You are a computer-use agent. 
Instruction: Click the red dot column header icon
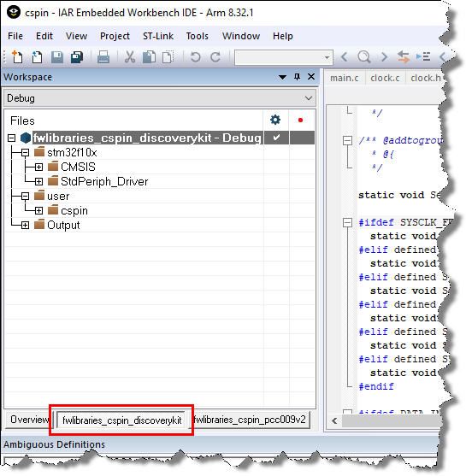[300, 120]
